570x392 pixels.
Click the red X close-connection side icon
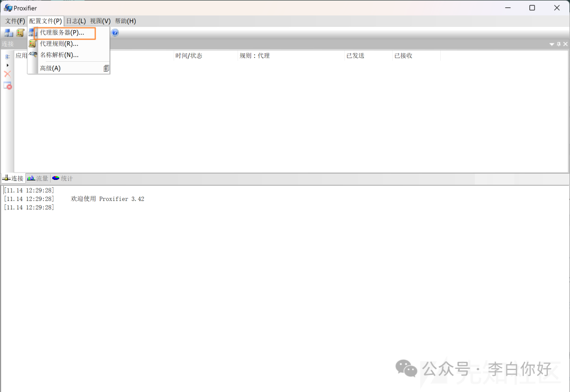tap(7, 74)
